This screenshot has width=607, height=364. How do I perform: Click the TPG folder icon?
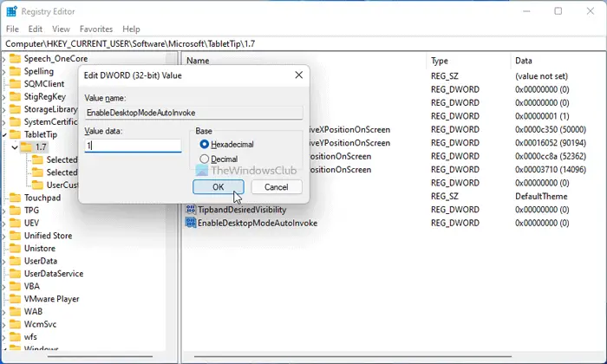tap(15, 211)
